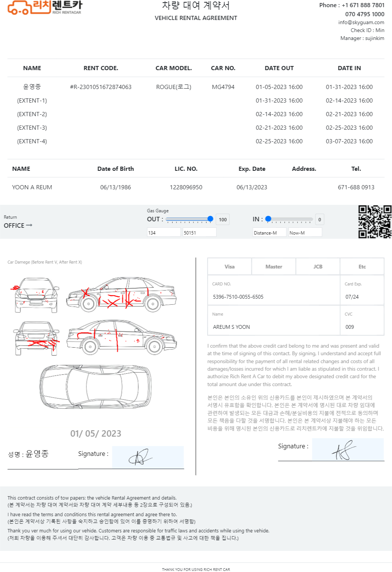This screenshot has width=392, height=572.
Task: Select the Master card tab
Action: (274, 267)
